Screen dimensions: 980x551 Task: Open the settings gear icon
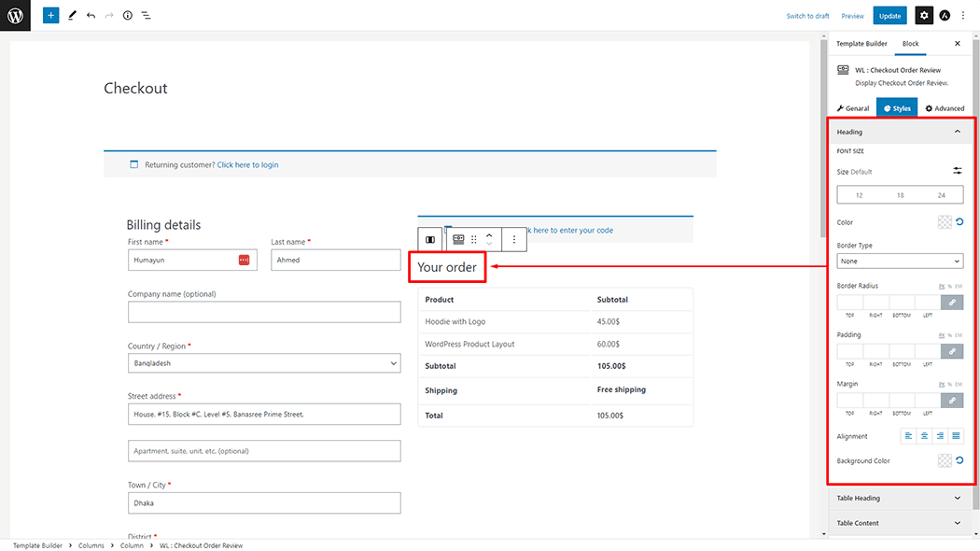coord(923,16)
